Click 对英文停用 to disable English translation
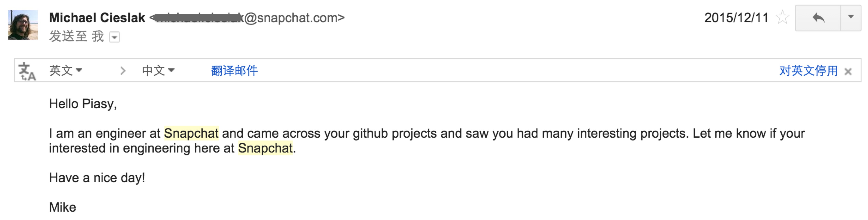Screen dimensions: 868x220 pyautogui.click(x=808, y=70)
